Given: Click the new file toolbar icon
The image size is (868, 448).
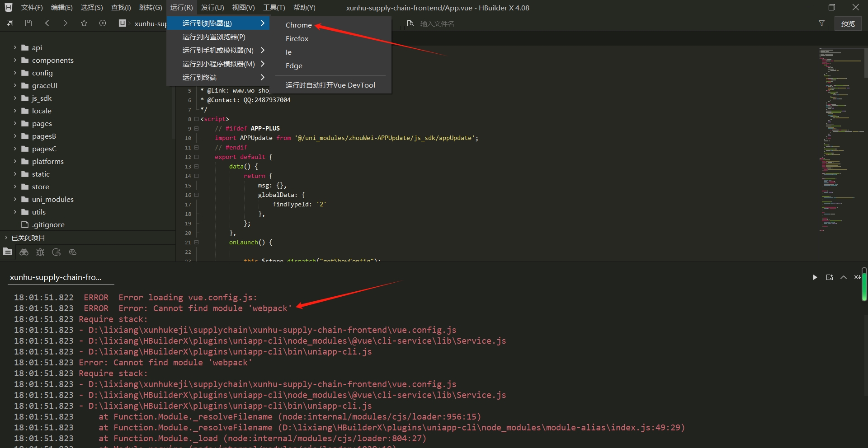Looking at the screenshot, I should [x=10, y=23].
